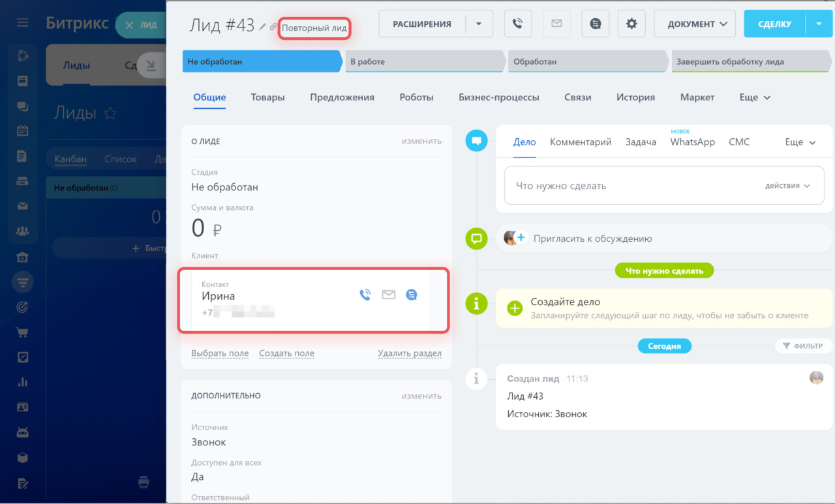
Task: Open settings gear icon in lead header
Action: pos(631,24)
